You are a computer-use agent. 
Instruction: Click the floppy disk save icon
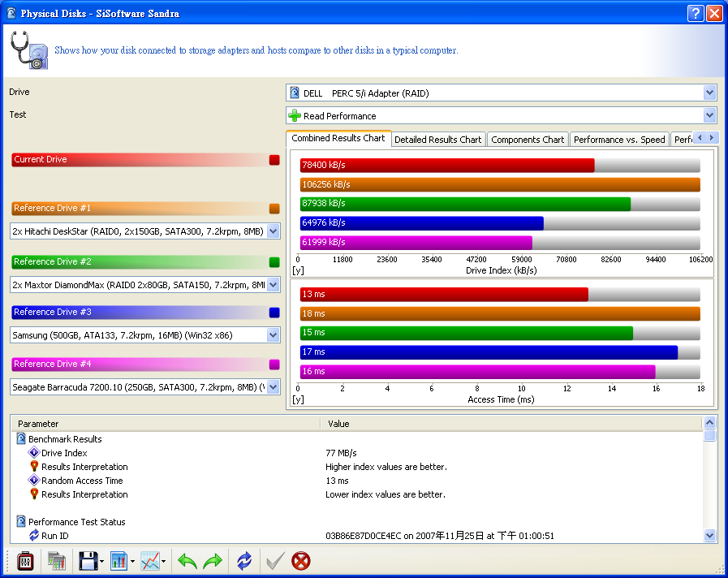[x=88, y=561]
